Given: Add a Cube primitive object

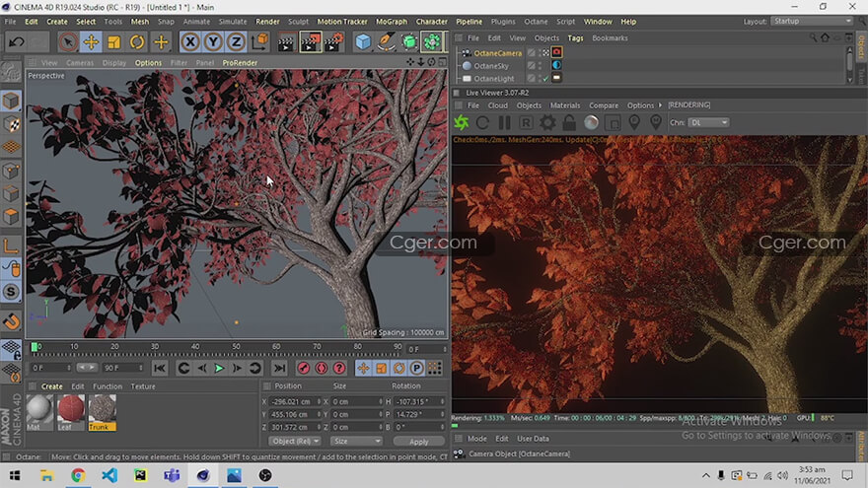Looking at the screenshot, I should coord(363,42).
